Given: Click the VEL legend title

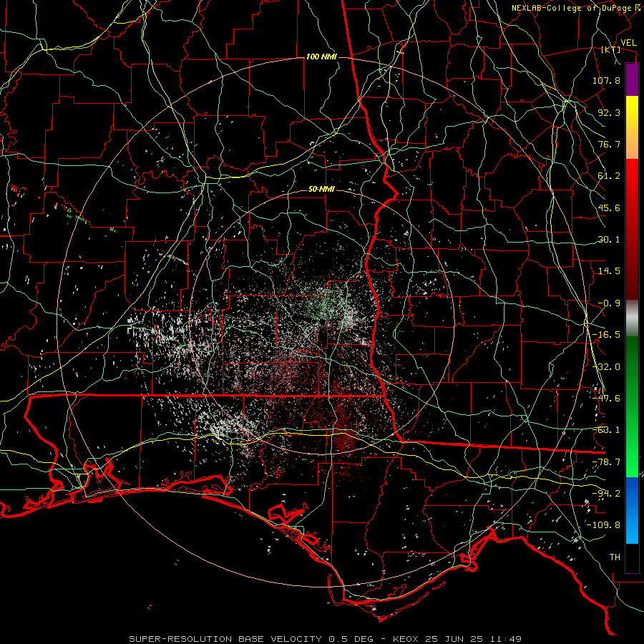Looking at the screenshot, I should (628, 43).
